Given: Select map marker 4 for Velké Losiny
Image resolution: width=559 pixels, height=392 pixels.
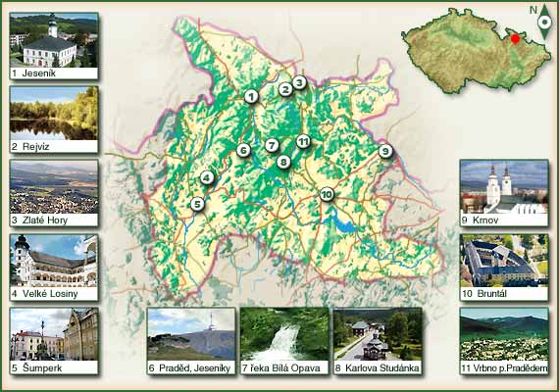Looking at the screenshot, I should (207, 177).
